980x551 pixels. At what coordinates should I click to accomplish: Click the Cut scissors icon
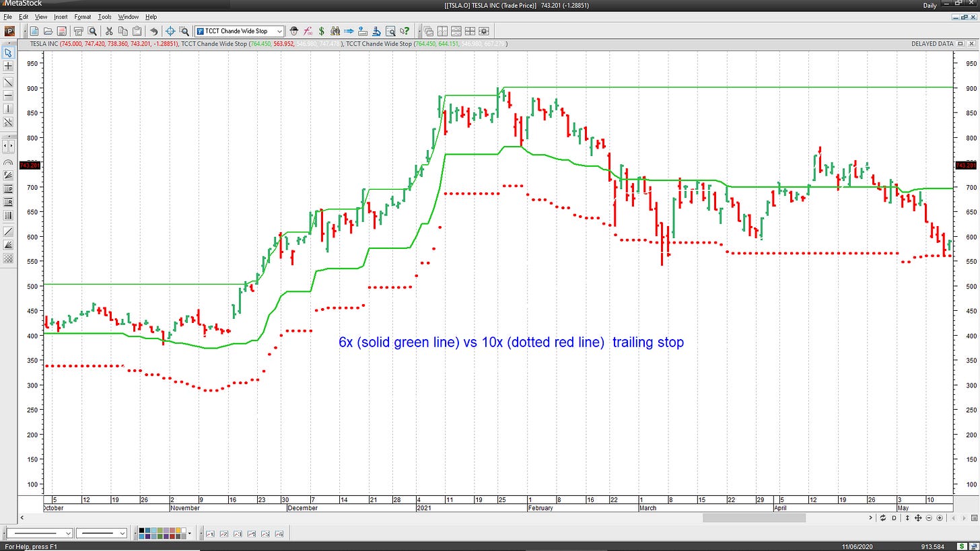coord(109,31)
